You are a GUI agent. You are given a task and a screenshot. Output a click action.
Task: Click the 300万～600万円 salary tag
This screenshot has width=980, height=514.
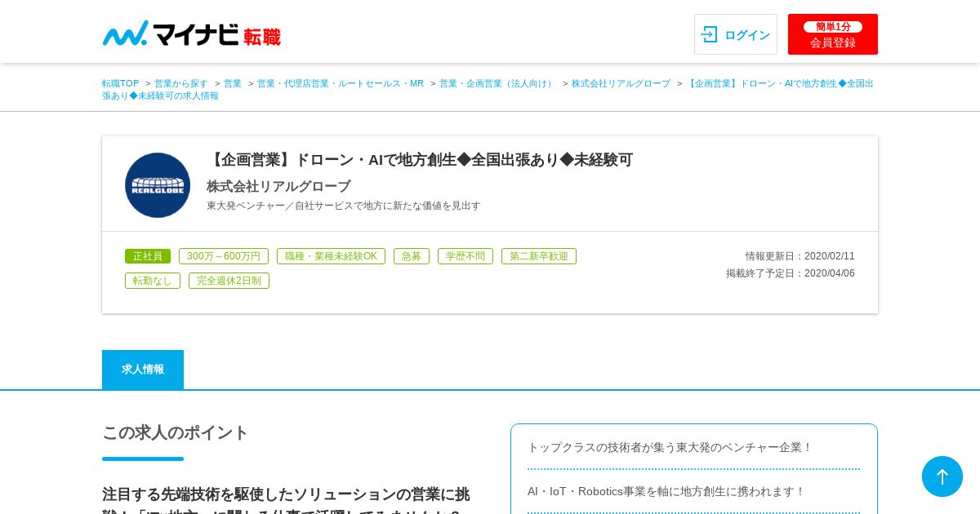pos(224,256)
